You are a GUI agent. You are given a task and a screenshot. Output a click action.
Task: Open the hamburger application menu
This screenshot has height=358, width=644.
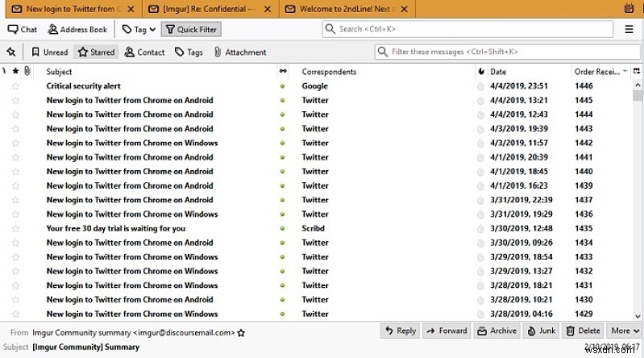tap(629, 29)
